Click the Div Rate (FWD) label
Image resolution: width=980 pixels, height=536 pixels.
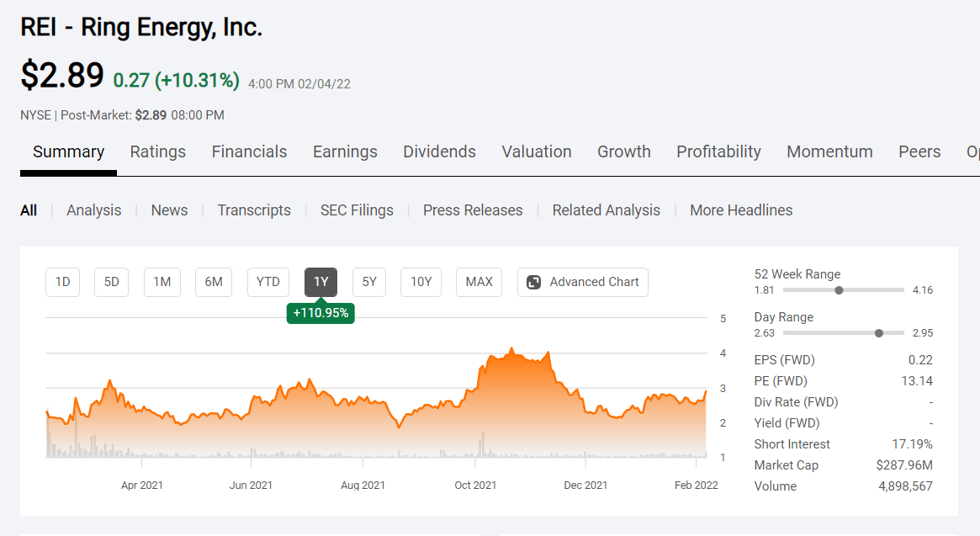click(x=796, y=402)
